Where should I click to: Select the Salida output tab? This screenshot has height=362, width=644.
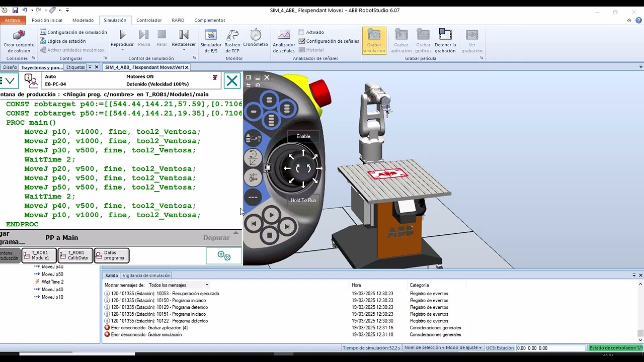[x=111, y=276]
